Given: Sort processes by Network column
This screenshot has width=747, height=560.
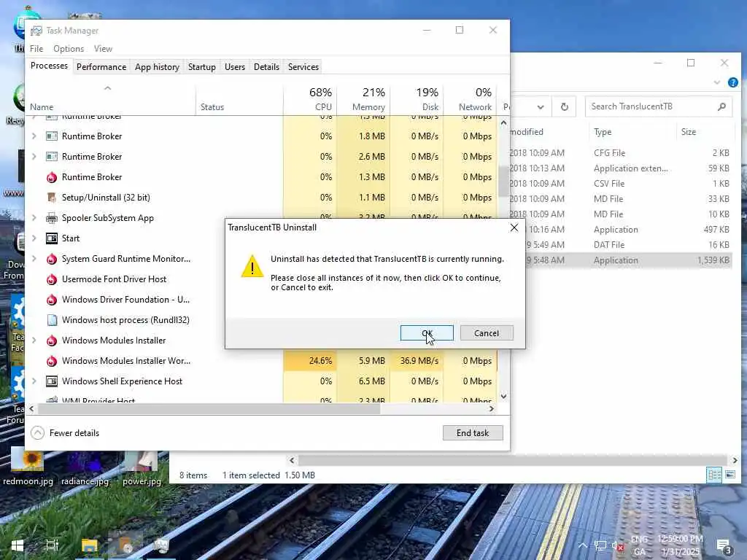Looking at the screenshot, I should (x=470, y=99).
